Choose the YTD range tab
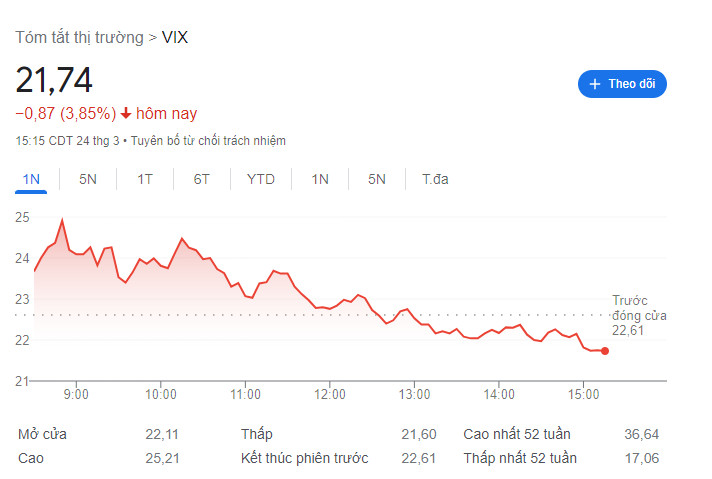The width and height of the screenshot is (712, 479). [261, 179]
